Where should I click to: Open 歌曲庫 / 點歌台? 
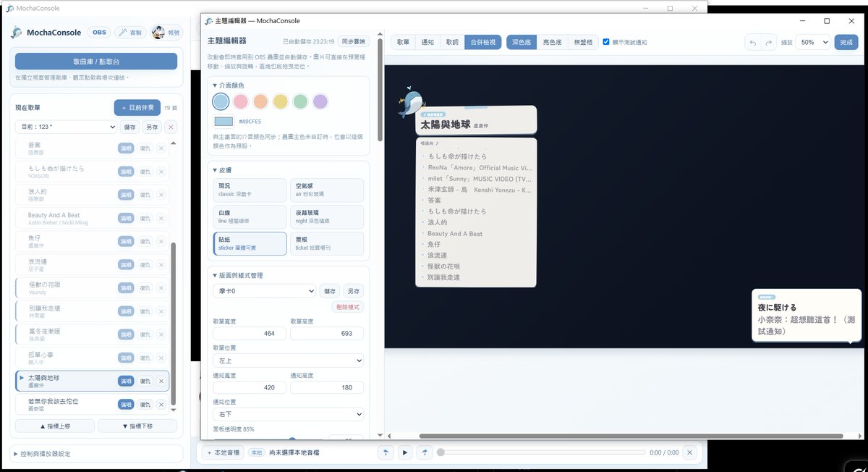pos(96,61)
